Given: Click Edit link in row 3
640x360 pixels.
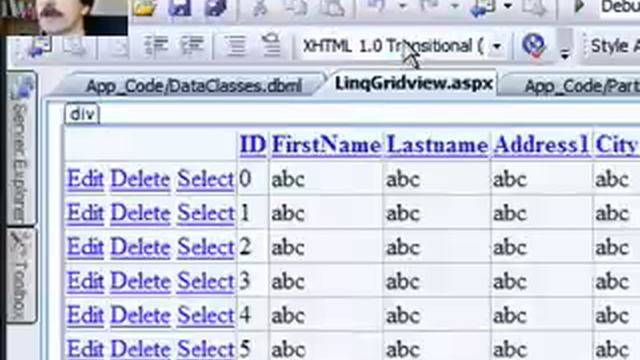Looking at the screenshot, I should [x=85, y=281].
